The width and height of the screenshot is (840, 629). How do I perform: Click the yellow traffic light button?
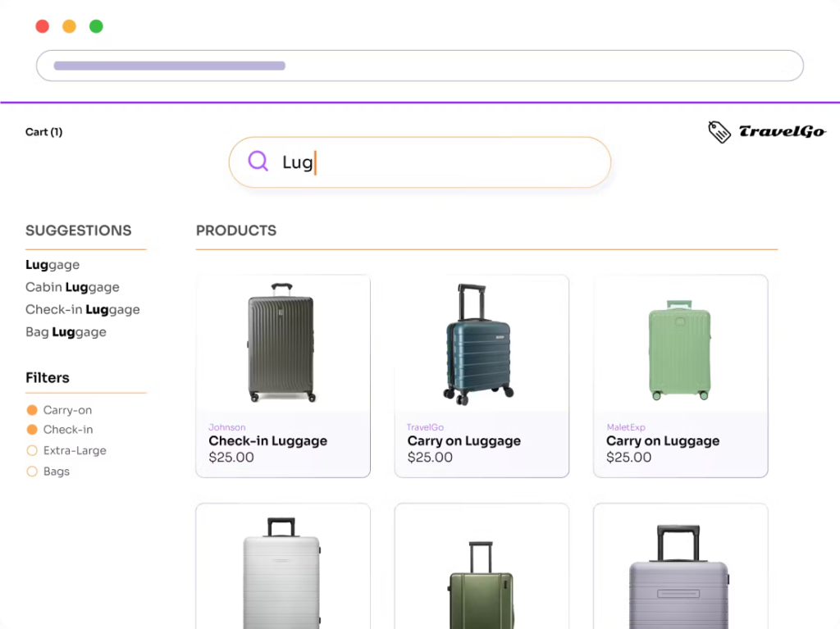pos(69,25)
